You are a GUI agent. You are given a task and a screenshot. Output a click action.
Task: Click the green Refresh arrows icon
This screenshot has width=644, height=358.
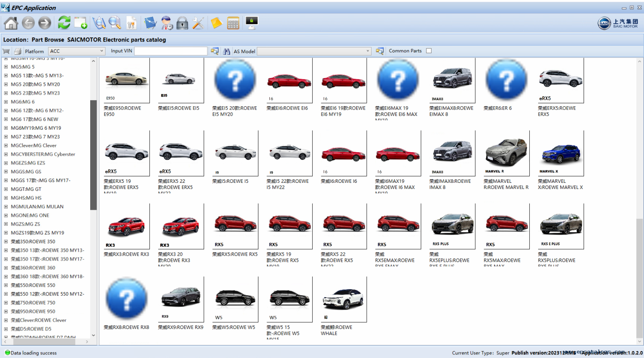64,23
